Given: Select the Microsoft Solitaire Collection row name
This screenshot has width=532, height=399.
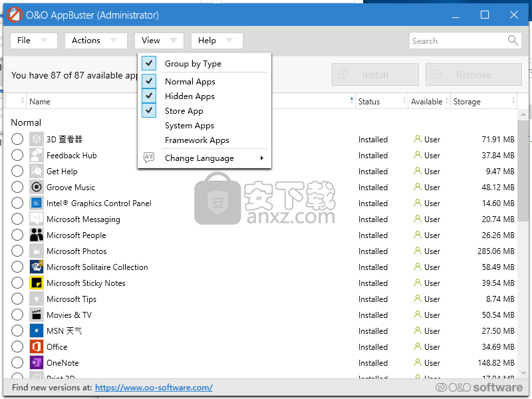Looking at the screenshot, I should [x=97, y=267].
